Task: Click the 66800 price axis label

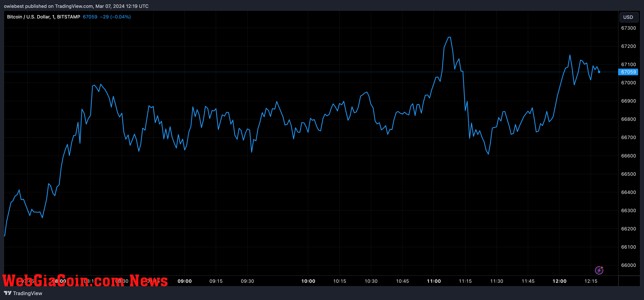Action: pos(629,119)
